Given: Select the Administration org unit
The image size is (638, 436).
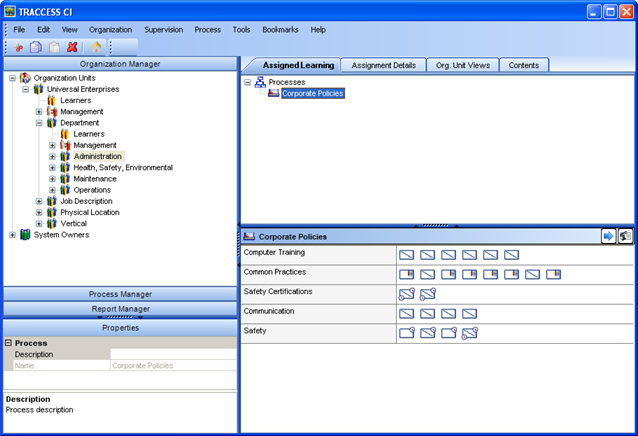Looking at the screenshot, I should tap(98, 156).
